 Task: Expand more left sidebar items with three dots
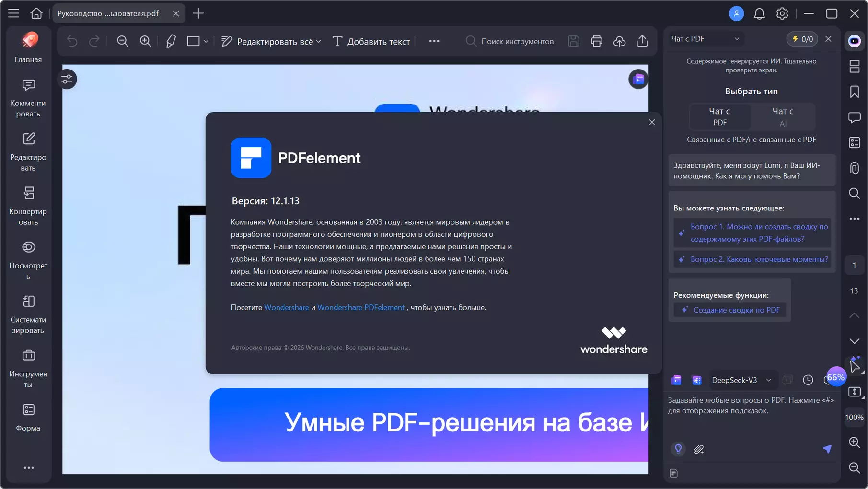point(29,468)
